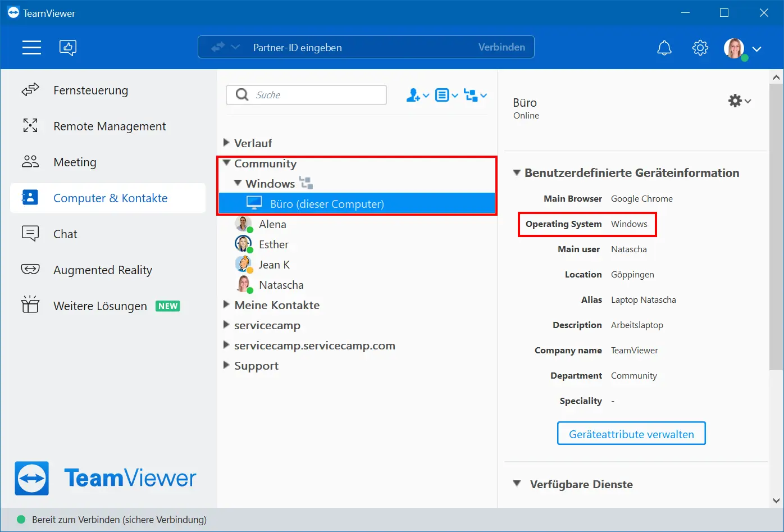This screenshot has height=532, width=784.
Task: Select Computer & Kontakte tab
Action: click(x=108, y=198)
